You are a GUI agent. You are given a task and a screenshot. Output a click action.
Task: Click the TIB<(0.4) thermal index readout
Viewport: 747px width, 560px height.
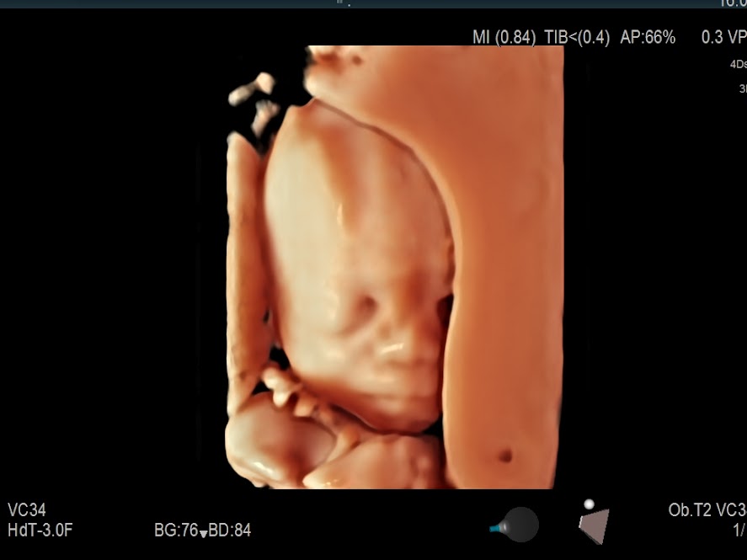577,37
